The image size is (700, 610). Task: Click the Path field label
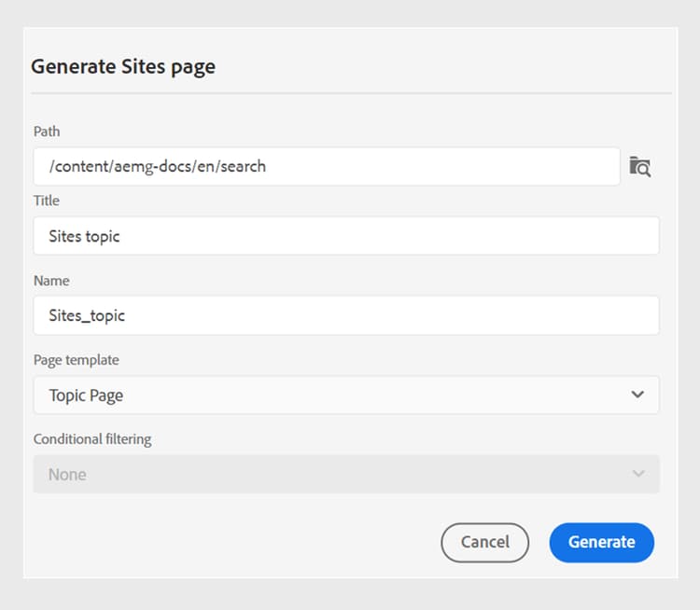pos(47,132)
